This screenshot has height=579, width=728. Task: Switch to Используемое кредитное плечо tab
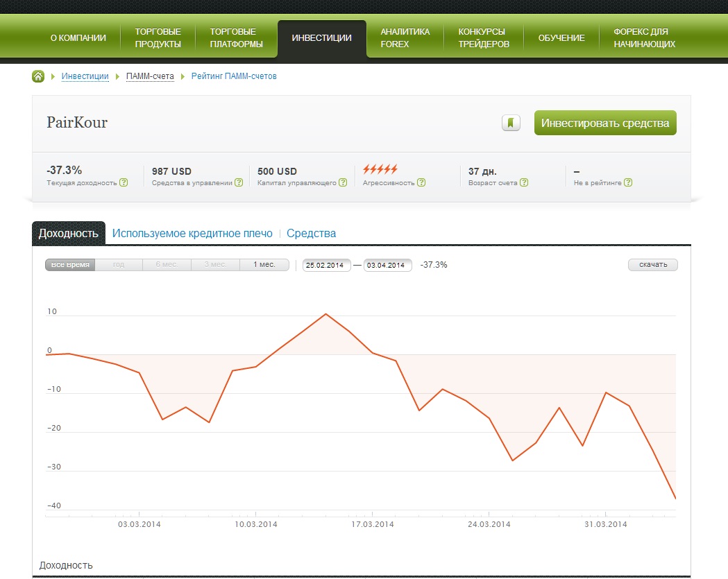click(192, 234)
